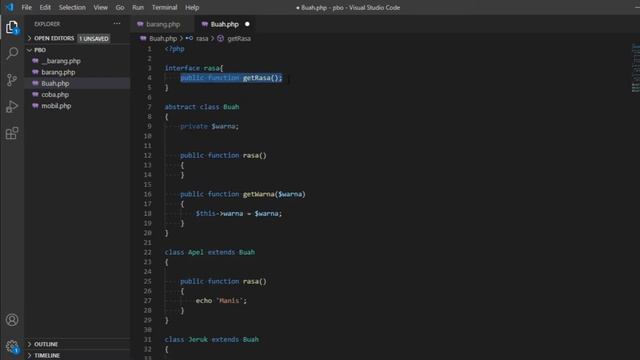The height and width of the screenshot is (360, 640).
Task: Click the highlighted 'getRasa();' code
Action: click(262, 78)
